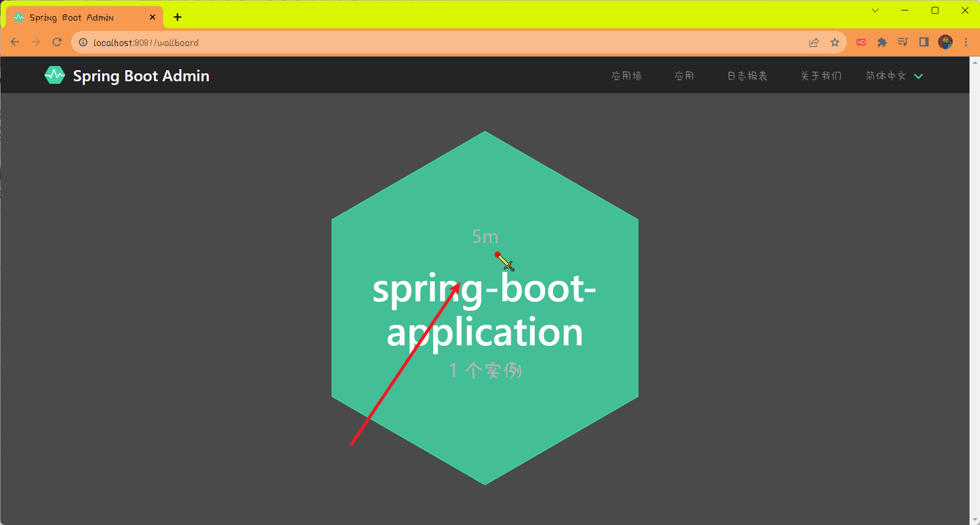Image resolution: width=980 pixels, height=525 pixels.
Task: Close the Spring Boot Admin tab
Action: pos(153,17)
